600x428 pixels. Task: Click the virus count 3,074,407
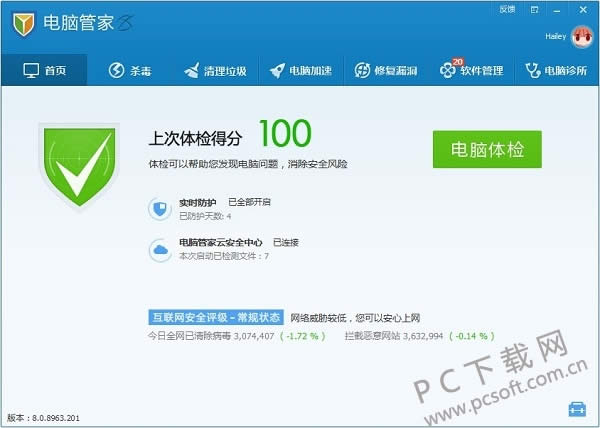254,336
